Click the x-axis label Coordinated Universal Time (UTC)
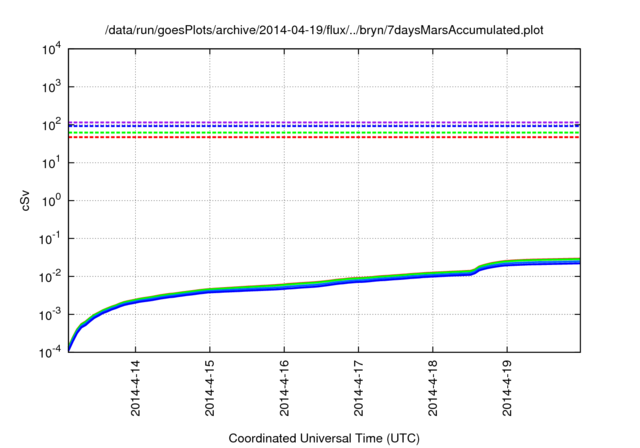The image size is (640, 448). (324, 438)
